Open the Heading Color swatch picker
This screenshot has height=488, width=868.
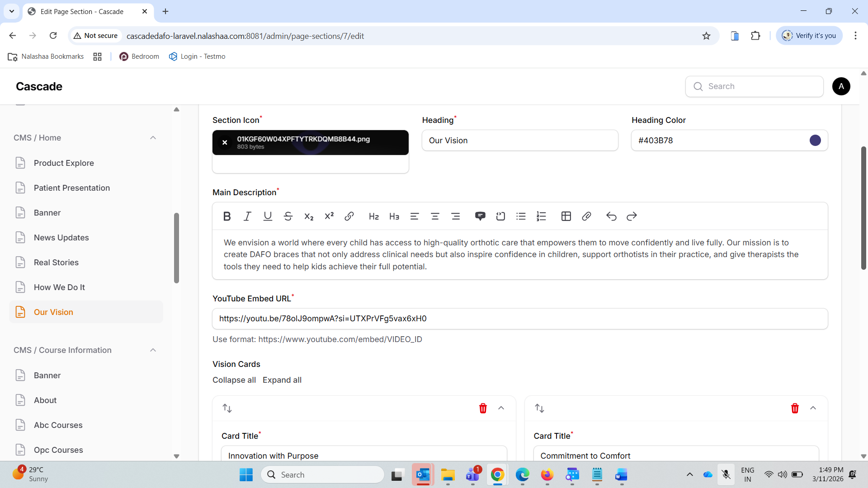coord(815,141)
